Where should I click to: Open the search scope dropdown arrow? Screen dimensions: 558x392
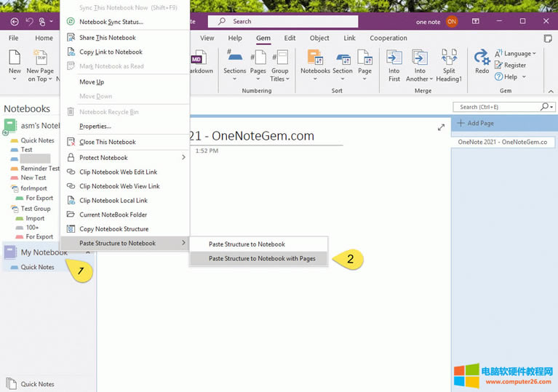[551, 107]
